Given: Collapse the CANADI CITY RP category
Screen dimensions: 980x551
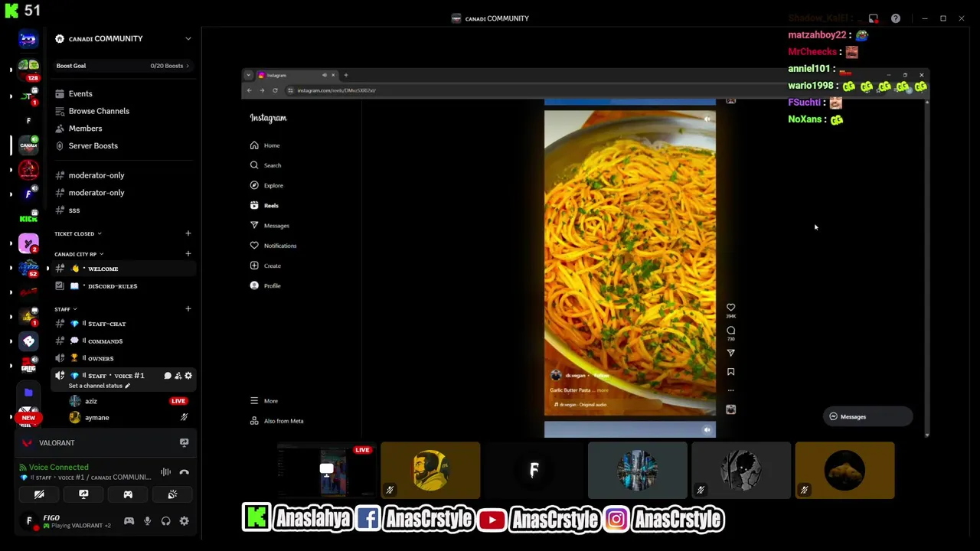Looking at the screenshot, I should [78, 254].
